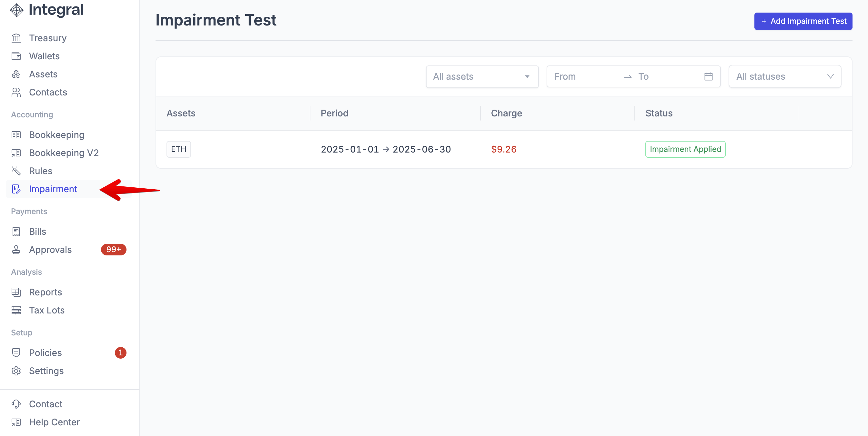The image size is (868, 436).
Task: Click Add Impairment Test button
Action: [x=803, y=21]
